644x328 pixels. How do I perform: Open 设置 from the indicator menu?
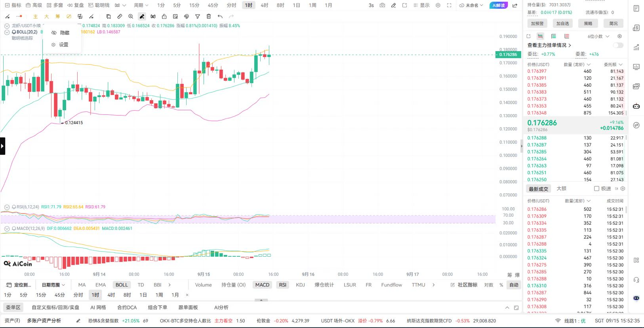coord(61,45)
